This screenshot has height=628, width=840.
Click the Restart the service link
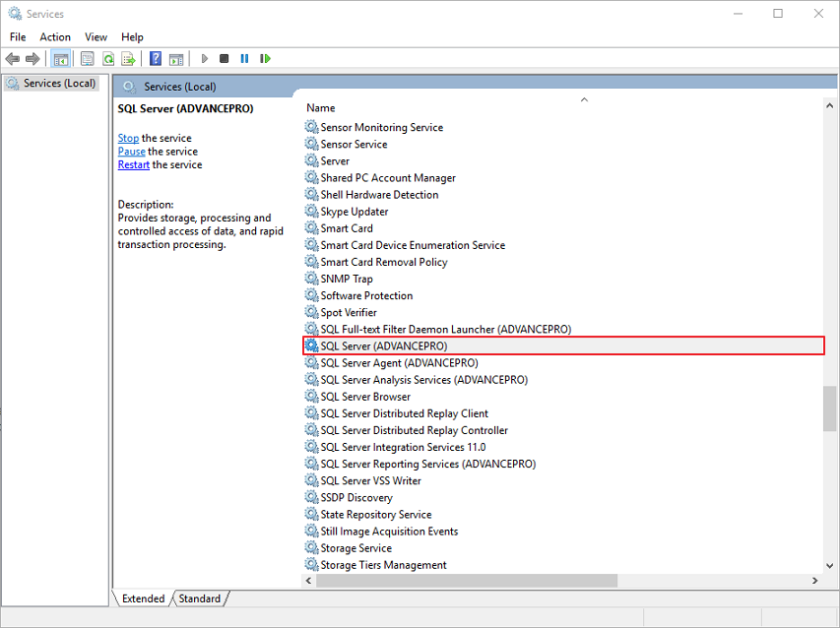[x=134, y=164]
